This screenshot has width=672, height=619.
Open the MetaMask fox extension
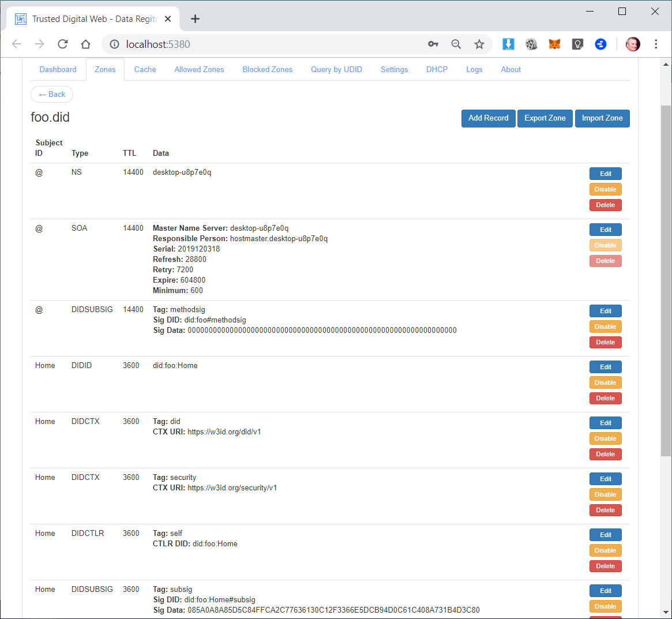[x=554, y=44]
